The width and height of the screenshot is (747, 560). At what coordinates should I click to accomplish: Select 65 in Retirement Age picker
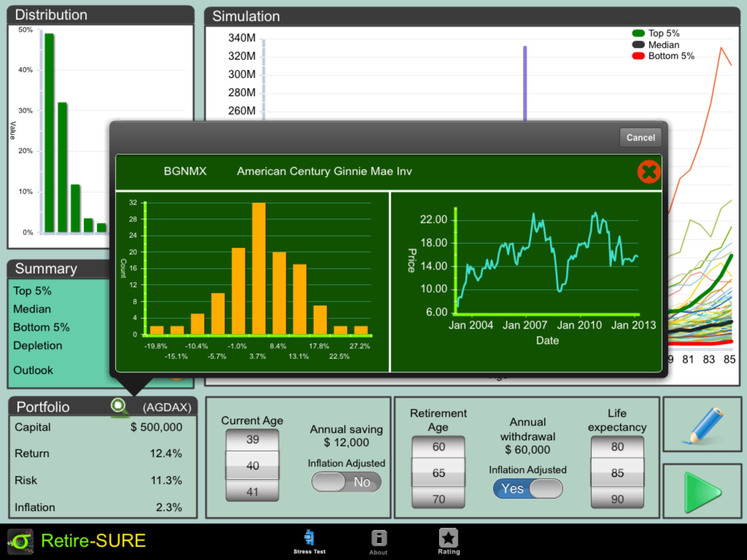(x=438, y=473)
